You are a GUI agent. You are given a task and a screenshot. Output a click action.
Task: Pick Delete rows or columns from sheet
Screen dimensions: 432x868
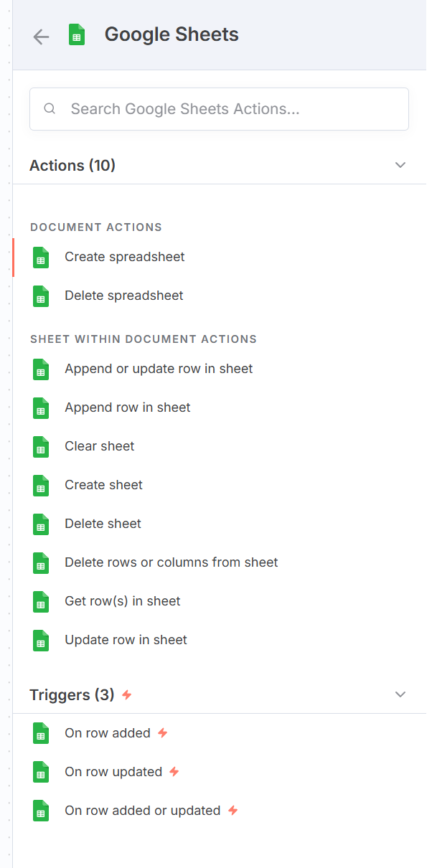(171, 562)
